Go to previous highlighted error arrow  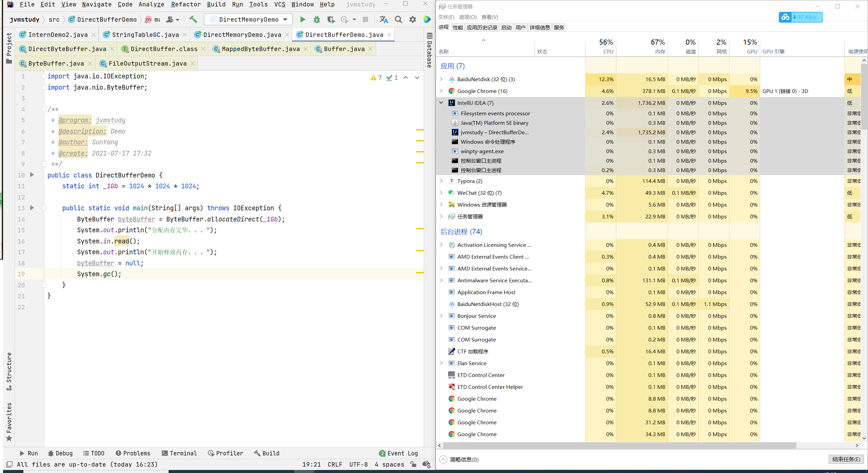pos(405,78)
